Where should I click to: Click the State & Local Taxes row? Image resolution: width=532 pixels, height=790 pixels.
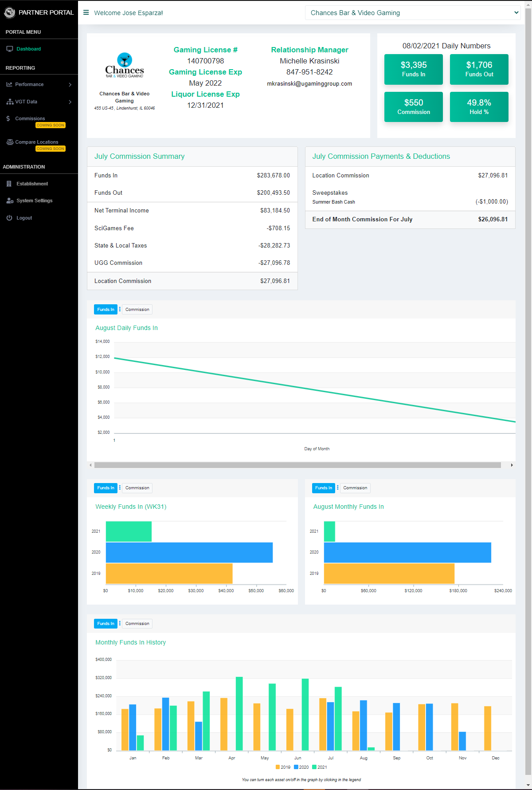(192, 245)
